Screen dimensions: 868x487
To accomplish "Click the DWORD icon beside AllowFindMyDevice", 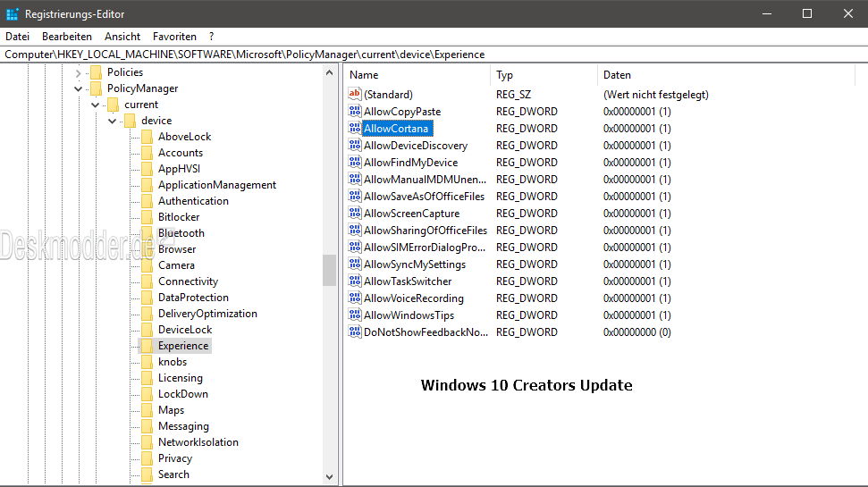I will pyautogui.click(x=355, y=162).
